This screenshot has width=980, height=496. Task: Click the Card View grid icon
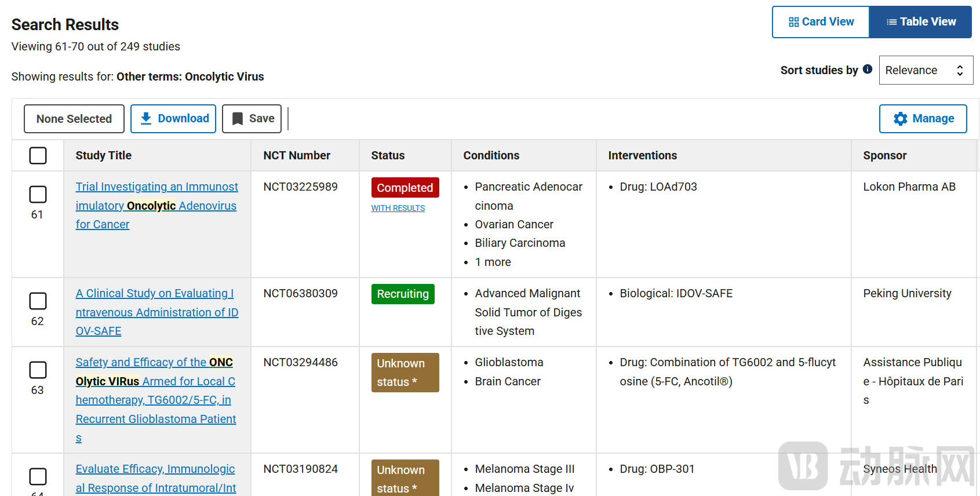(793, 22)
